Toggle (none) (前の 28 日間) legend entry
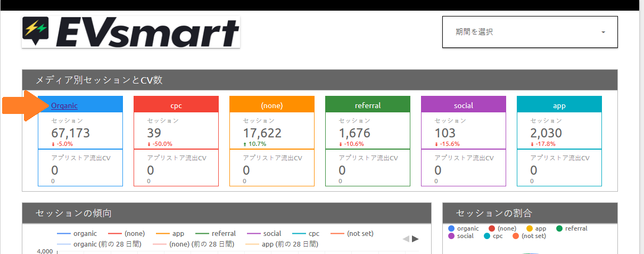The image size is (644, 254). 193,244
